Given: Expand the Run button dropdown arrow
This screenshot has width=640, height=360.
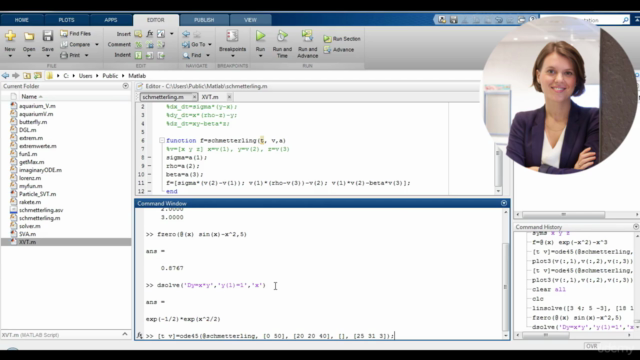Looking at the screenshot, I should [x=260, y=56].
